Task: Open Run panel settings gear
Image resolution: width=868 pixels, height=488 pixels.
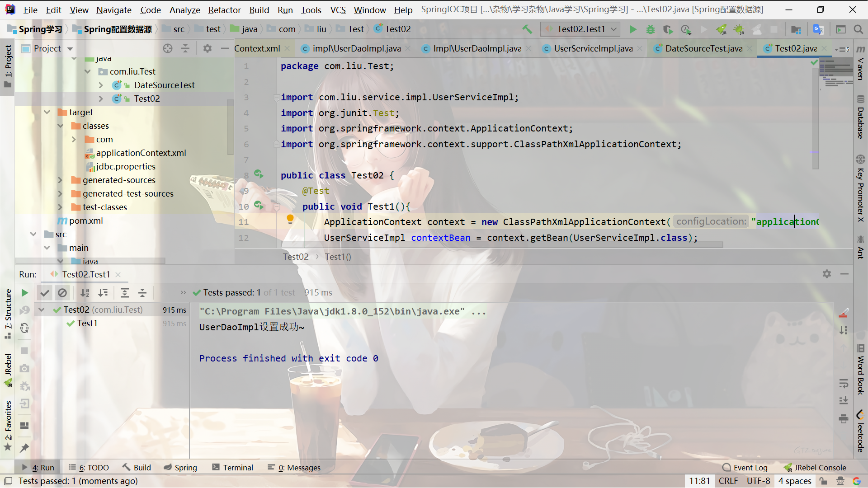Action: [x=827, y=274]
